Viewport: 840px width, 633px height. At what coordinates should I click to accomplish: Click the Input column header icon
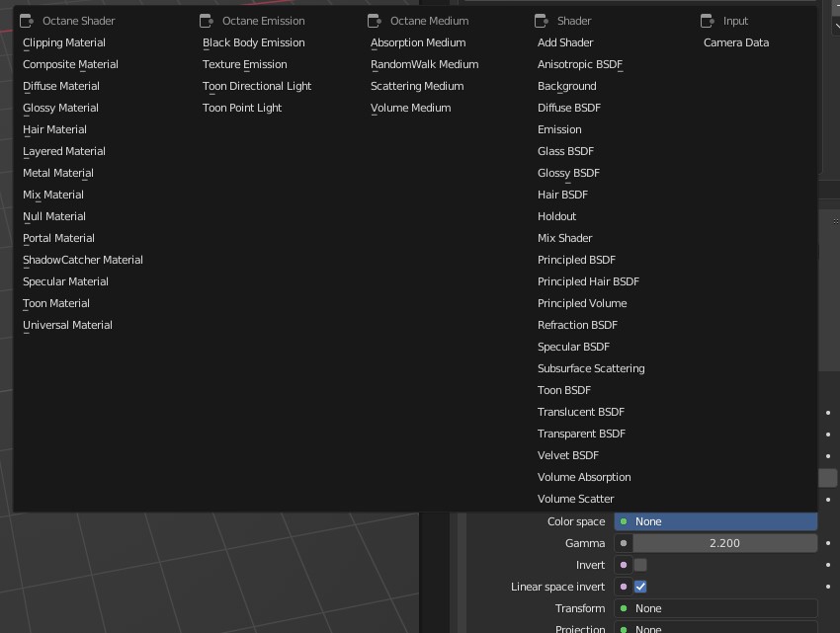point(708,21)
